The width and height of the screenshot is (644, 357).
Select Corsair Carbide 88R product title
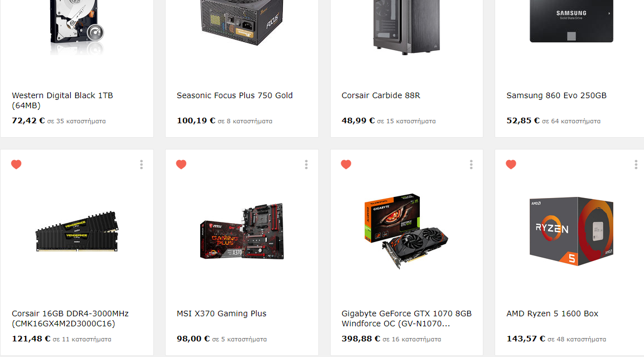[381, 95]
